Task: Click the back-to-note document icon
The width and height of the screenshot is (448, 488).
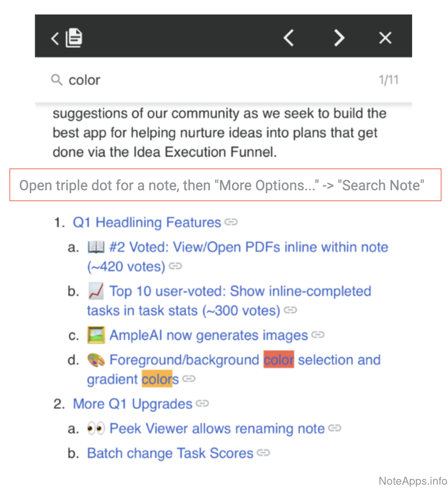Action: coord(74,38)
